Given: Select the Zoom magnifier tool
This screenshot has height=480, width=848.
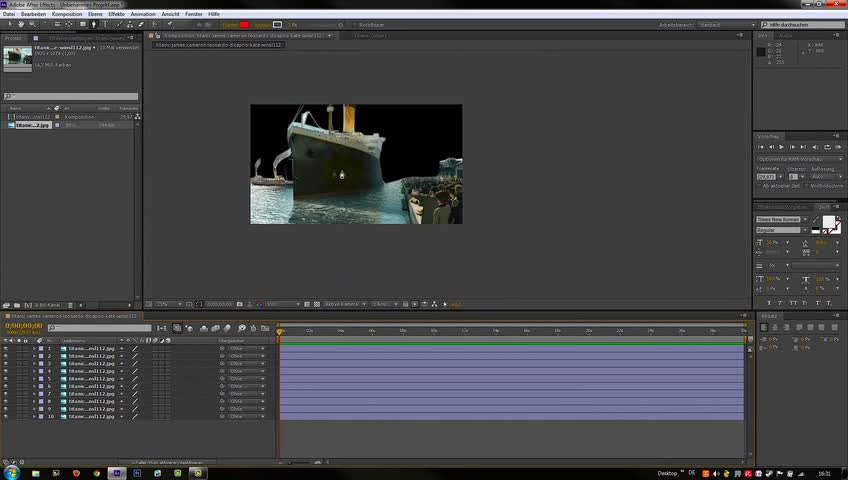Looking at the screenshot, I should 32,24.
